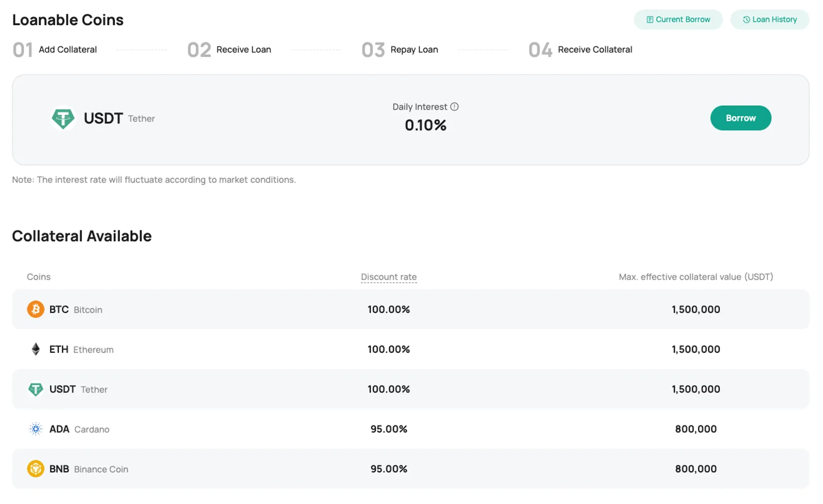Click step 03 Repay Loan

point(400,49)
